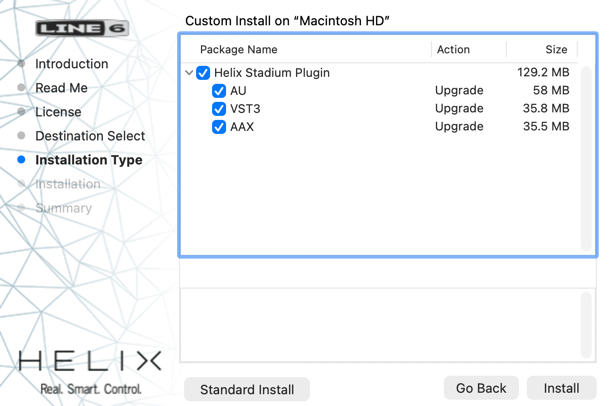614x406 pixels.
Task: Uncheck the AU package checkbox
Action: (x=219, y=91)
